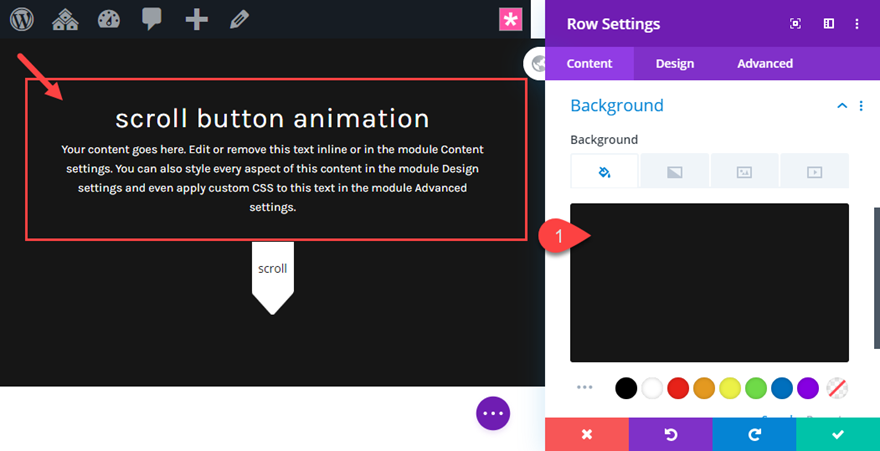Choose the white color swatch
880x451 pixels.
coord(652,388)
